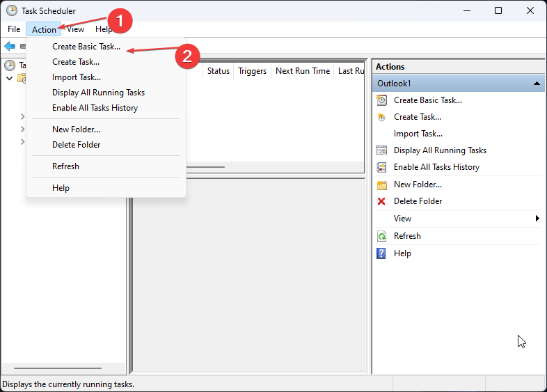547x392 pixels.
Task: Click the blue Help question mark icon
Action: (381, 253)
